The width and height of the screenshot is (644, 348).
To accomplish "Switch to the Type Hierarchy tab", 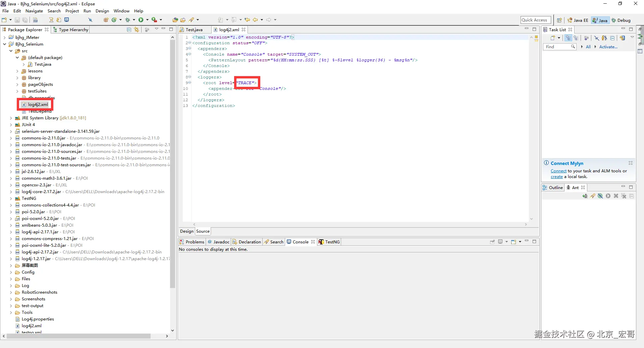I will [x=71, y=30].
